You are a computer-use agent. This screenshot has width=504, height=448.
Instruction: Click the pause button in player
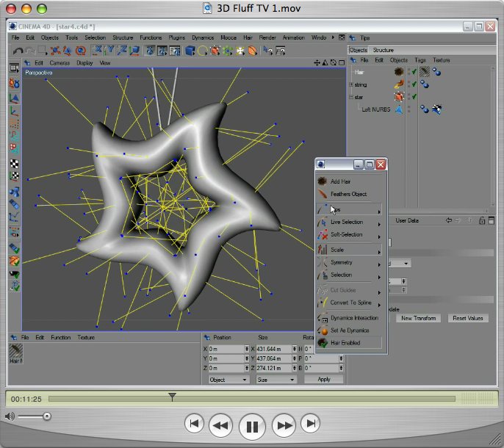(252, 427)
